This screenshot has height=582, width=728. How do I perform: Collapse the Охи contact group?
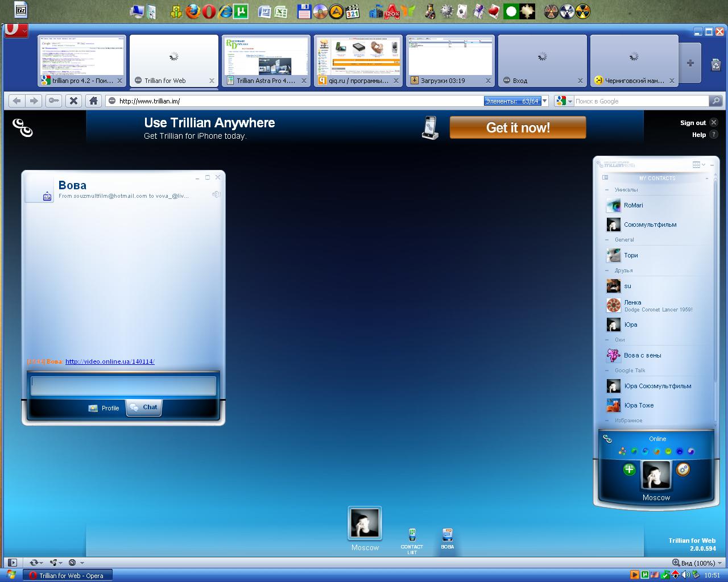pyautogui.click(x=607, y=340)
